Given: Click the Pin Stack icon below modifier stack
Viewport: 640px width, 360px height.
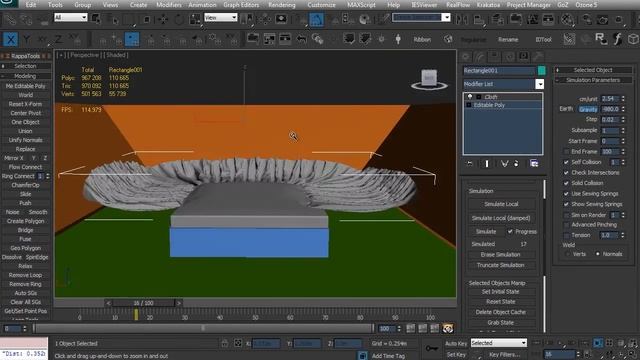Looking at the screenshot, I should (x=469, y=164).
